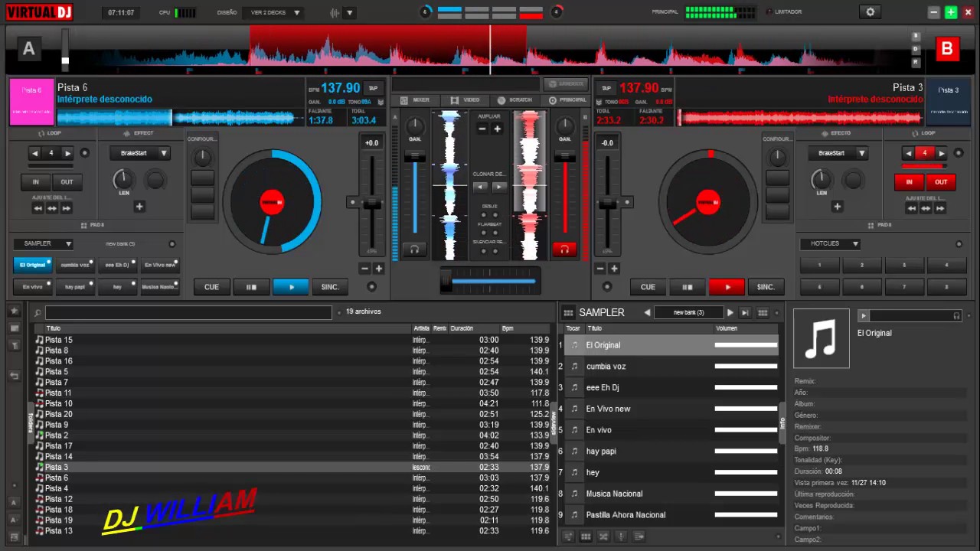
Task: Zoom in waveform with Ampliar plus
Action: [497, 129]
